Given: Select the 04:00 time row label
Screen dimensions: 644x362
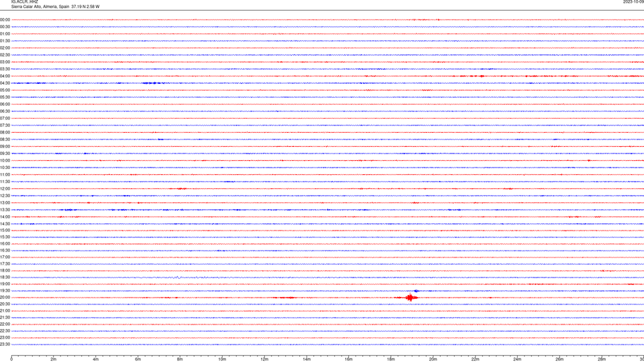Looking at the screenshot, I should tap(5, 76).
